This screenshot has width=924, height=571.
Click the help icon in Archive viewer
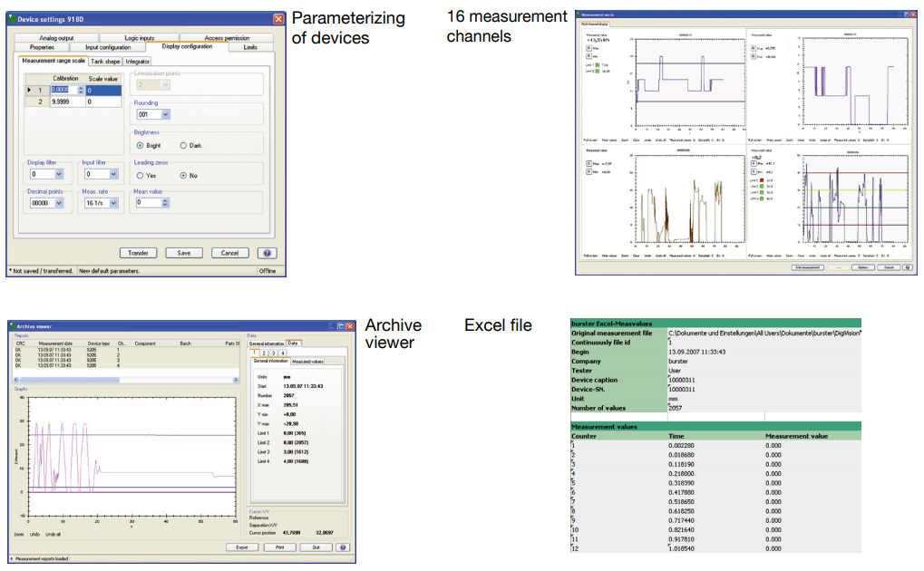(x=343, y=547)
